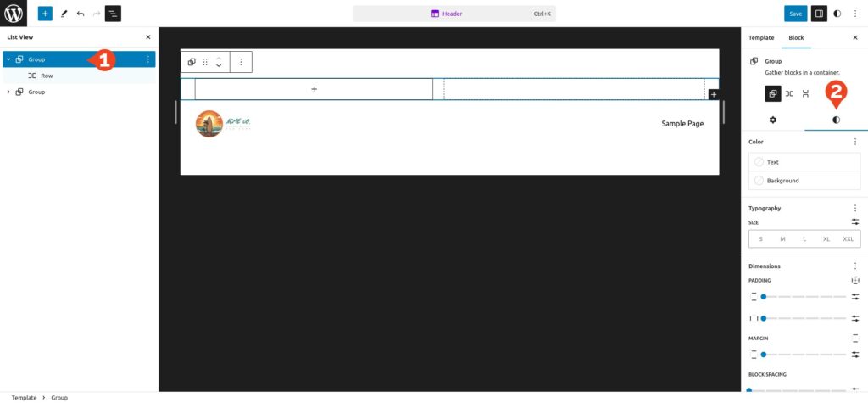Toggle the Settings sidebar button
This screenshot has height=403, width=868.
pos(819,14)
